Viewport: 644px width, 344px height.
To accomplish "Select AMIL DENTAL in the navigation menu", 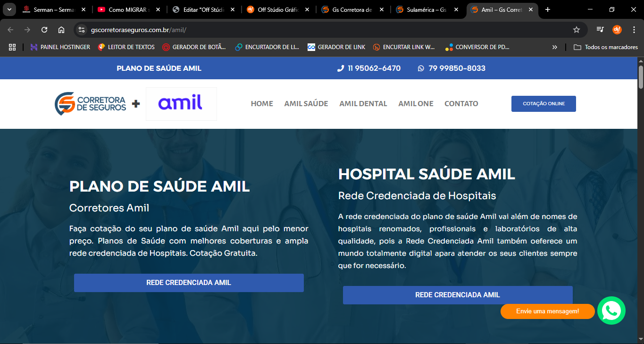I will pos(363,103).
